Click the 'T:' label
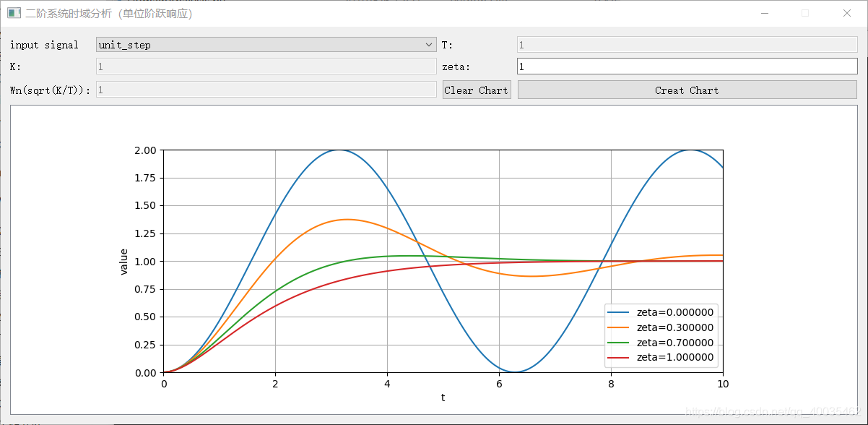The width and height of the screenshot is (868, 425). [448, 45]
